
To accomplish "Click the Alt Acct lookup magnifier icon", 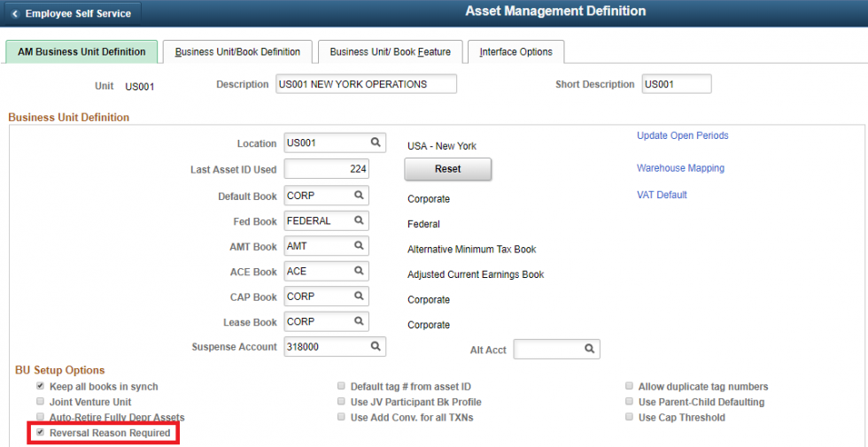I will point(589,350).
